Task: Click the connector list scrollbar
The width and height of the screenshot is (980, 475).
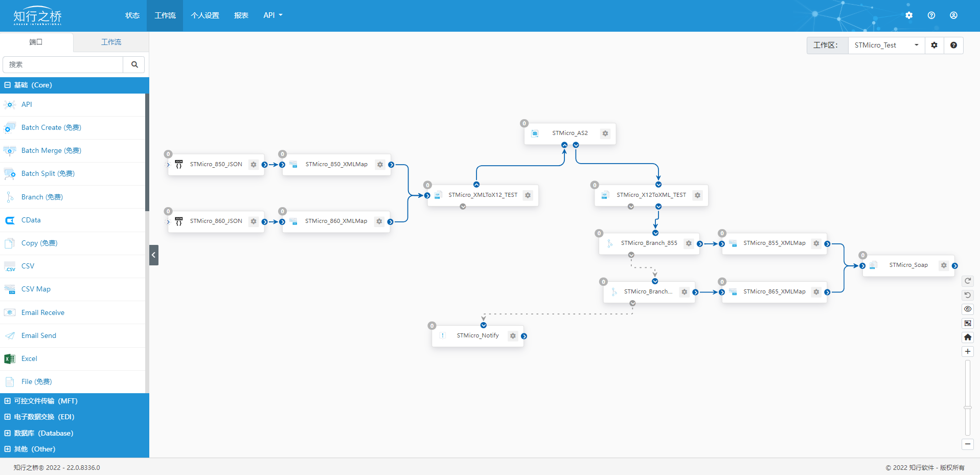Action: pyautogui.click(x=147, y=152)
